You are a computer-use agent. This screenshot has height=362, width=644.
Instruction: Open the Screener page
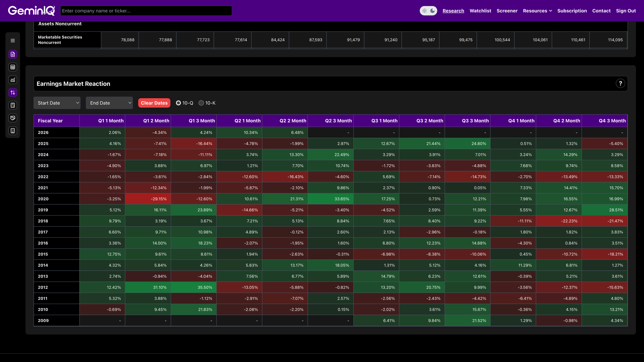click(507, 11)
